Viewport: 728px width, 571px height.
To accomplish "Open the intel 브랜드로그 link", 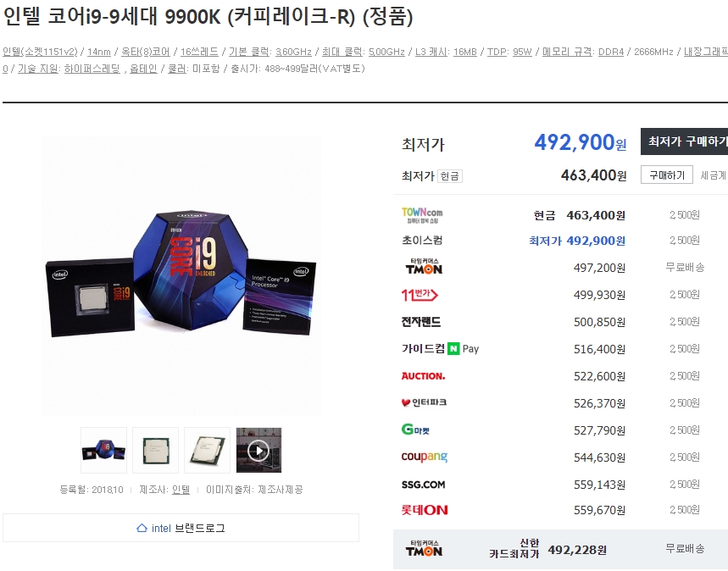I will pyautogui.click(x=181, y=528).
